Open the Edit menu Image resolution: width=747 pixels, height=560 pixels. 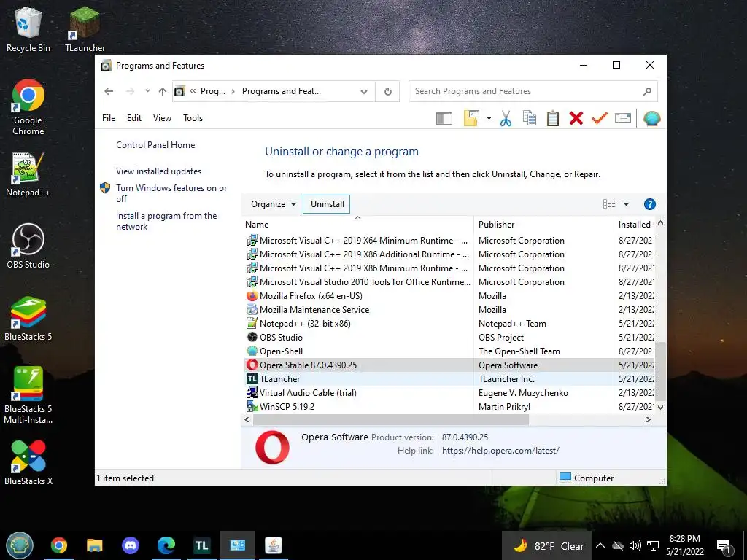[134, 118]
